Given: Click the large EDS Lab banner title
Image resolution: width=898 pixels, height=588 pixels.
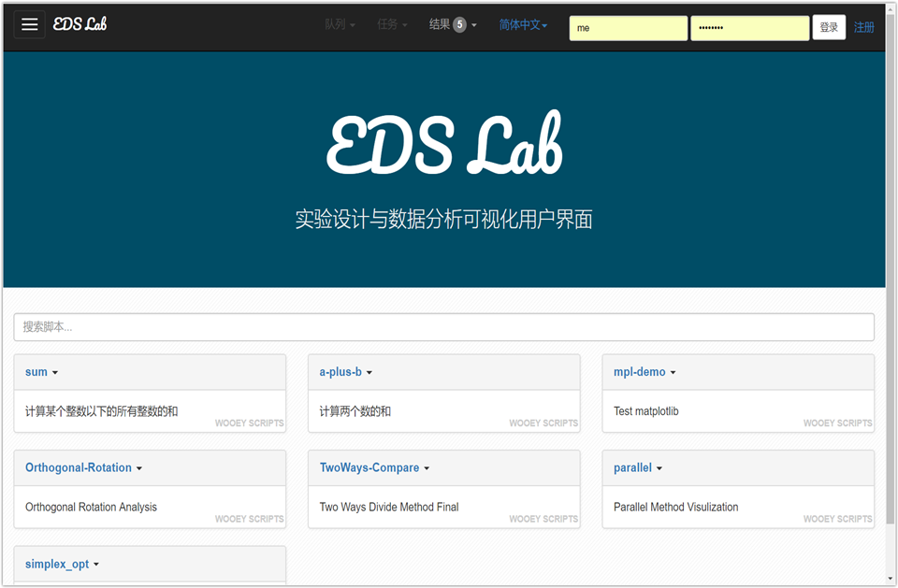Looking at the screenshot, I should tap(445, 143).
